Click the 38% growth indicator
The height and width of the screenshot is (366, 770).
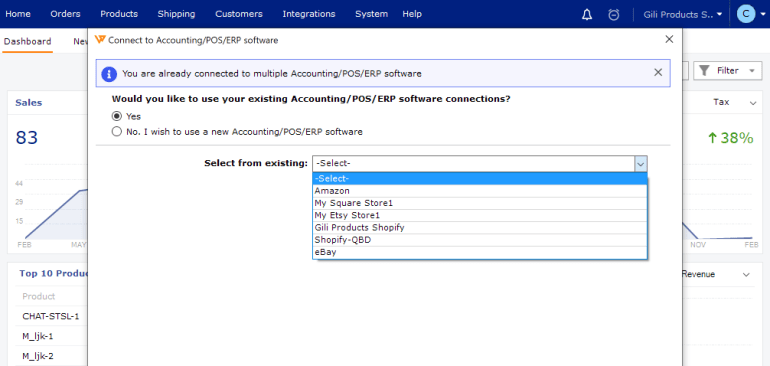pyautogui.click(x=730, y=138)
